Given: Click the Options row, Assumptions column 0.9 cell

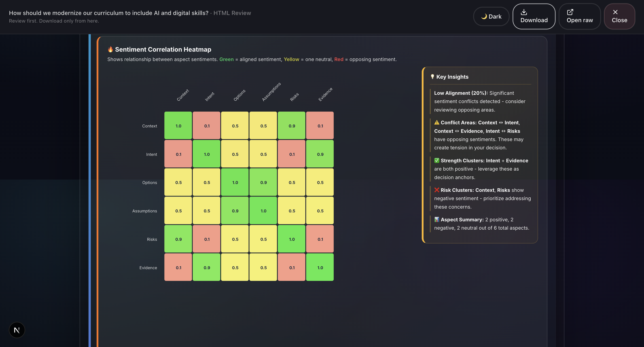Looking at the screenshot, I should [x=263, y=182].
